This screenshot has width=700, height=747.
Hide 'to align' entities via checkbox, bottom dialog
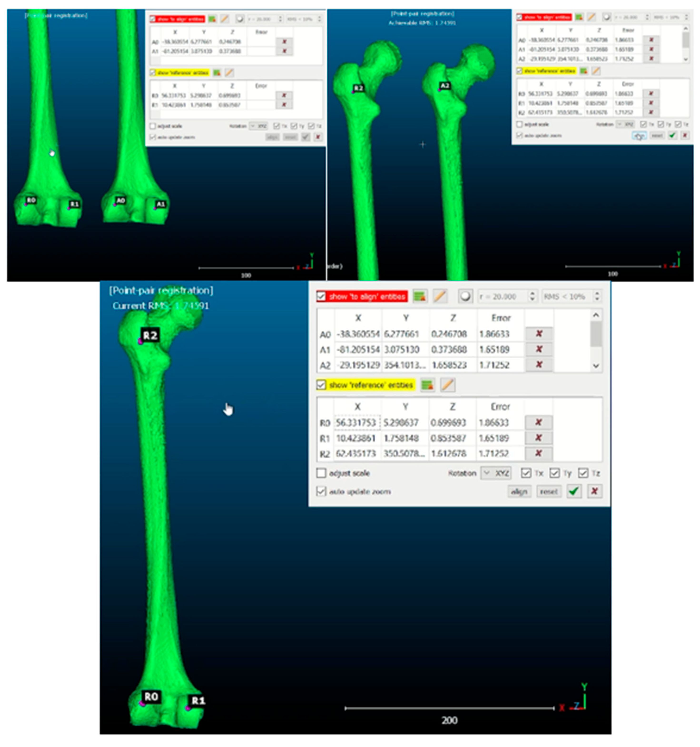pyautogui.click(x=321, y=296)
